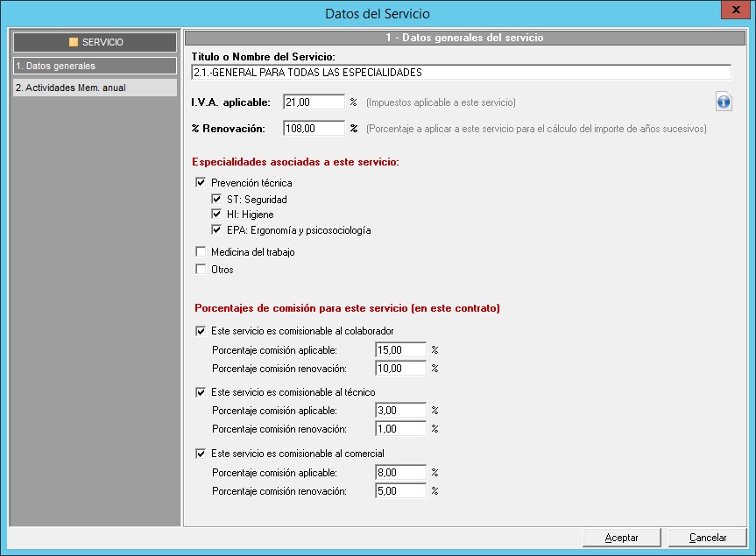Click the orange SERVICIO header icon
This screenshot has width=756, height=556.
74,42
